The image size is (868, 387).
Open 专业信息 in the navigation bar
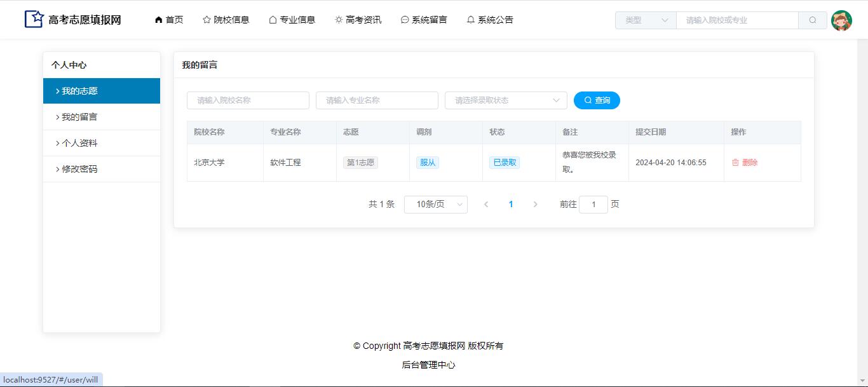click(292, 20)
